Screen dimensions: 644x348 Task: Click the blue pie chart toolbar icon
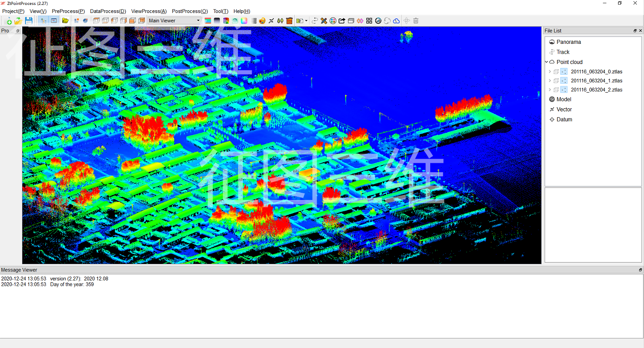85,21
